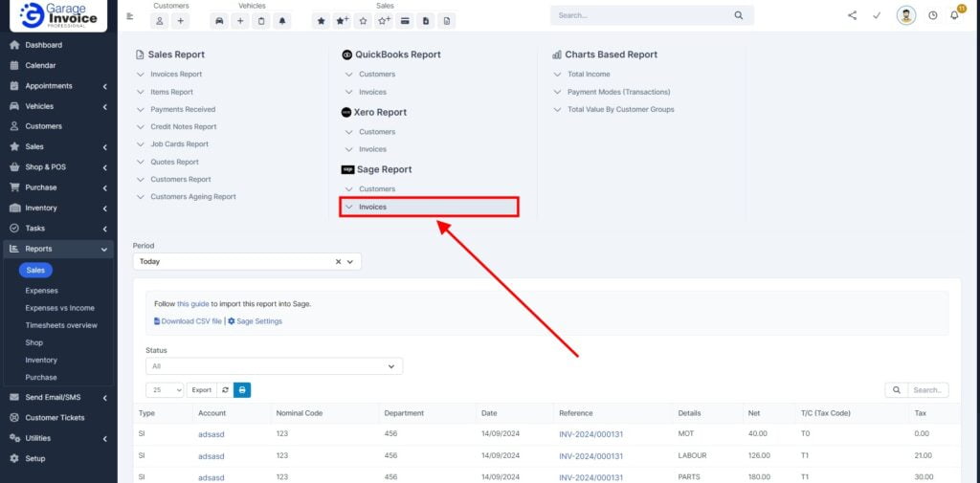Image resolution: width=980 pixels, height=483 pixels.
Task: Click the Export button
Action: click(201, 390)
